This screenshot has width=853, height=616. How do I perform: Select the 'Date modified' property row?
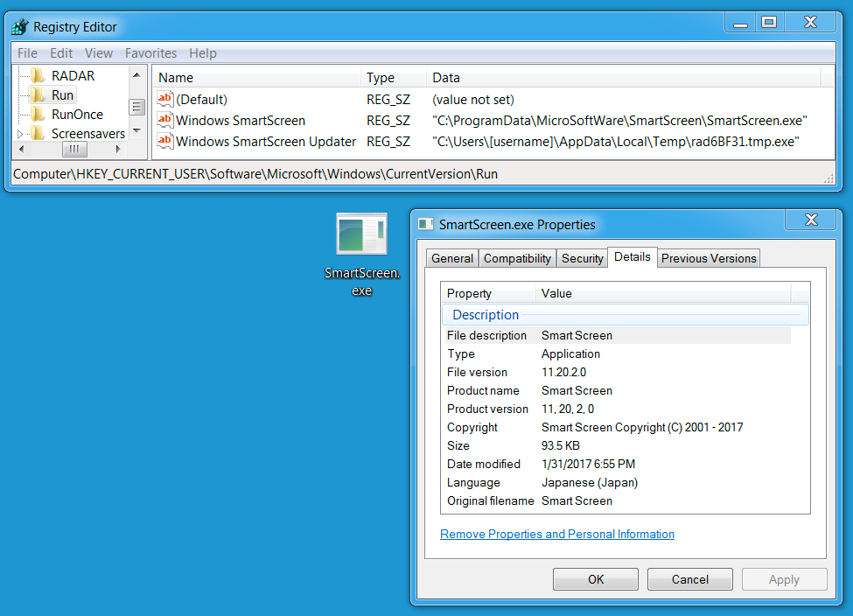[x=616, y=464]
